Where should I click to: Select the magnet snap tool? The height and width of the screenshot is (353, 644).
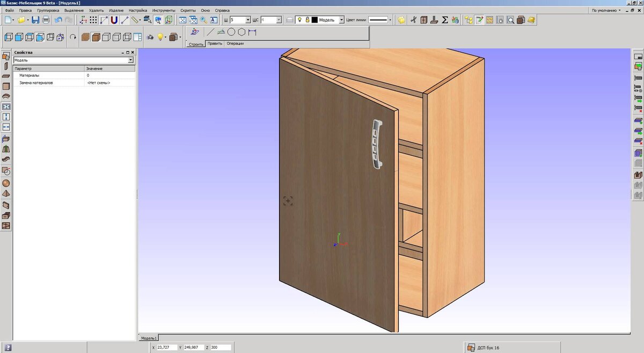pos(114,20)
